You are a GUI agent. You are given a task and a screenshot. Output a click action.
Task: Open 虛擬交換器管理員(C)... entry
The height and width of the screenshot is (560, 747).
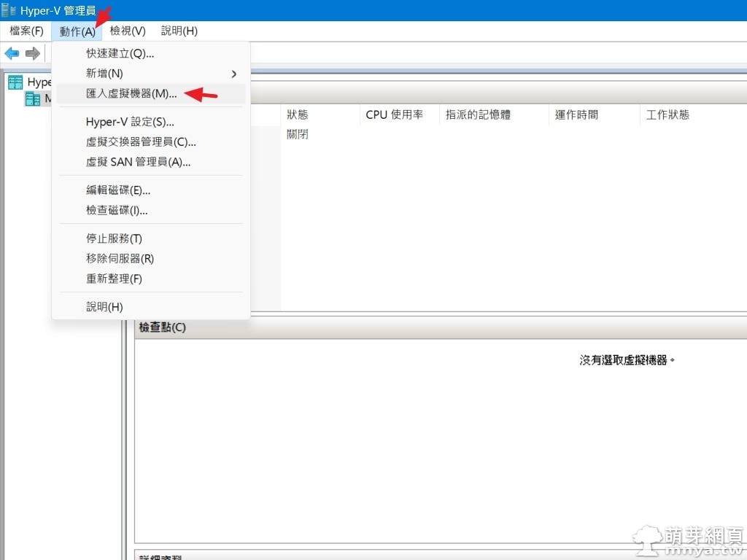[141, 142]
